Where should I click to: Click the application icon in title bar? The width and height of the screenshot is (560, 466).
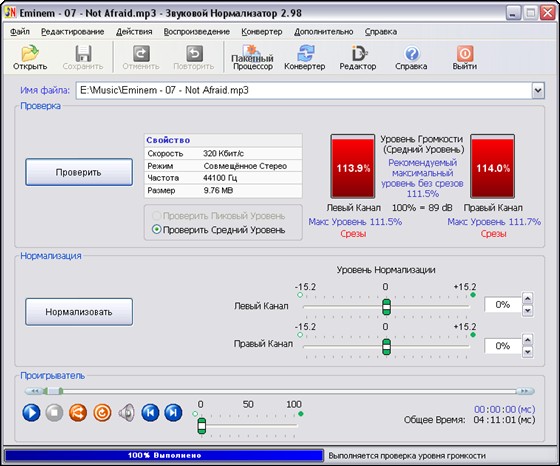click(10, 13)
